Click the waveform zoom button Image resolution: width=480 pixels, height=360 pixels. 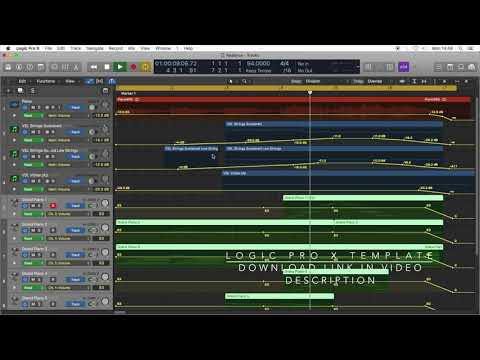[x=402, y=81]
